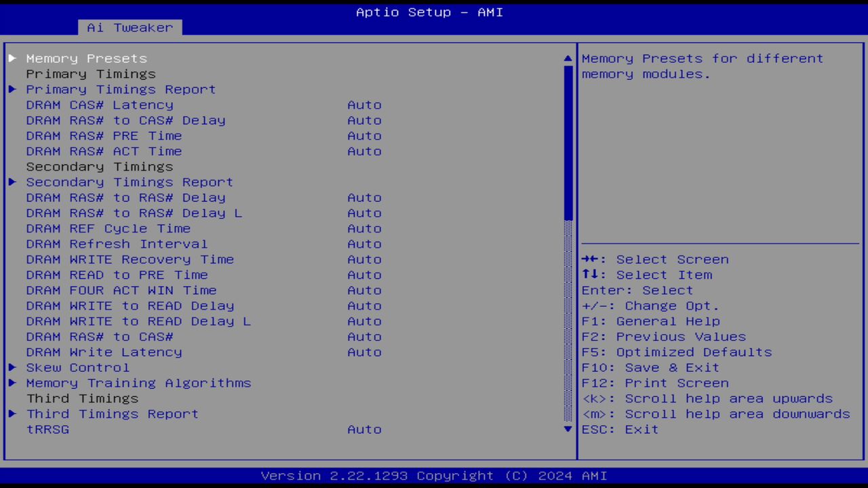The image size is (868, 488).
Task: Change the tRRSG Auto value
Action: tap(364, 430)
